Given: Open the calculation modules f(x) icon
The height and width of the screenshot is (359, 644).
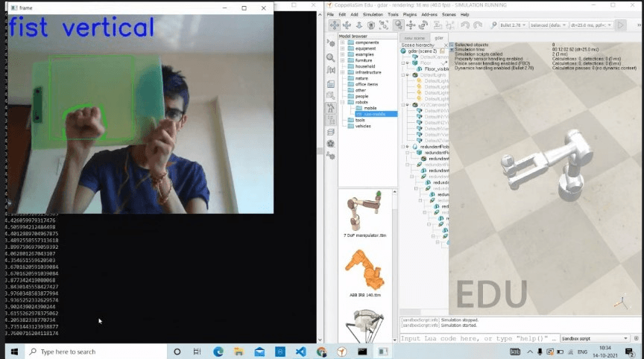Looking at the screenshot, I should [331, 70].
